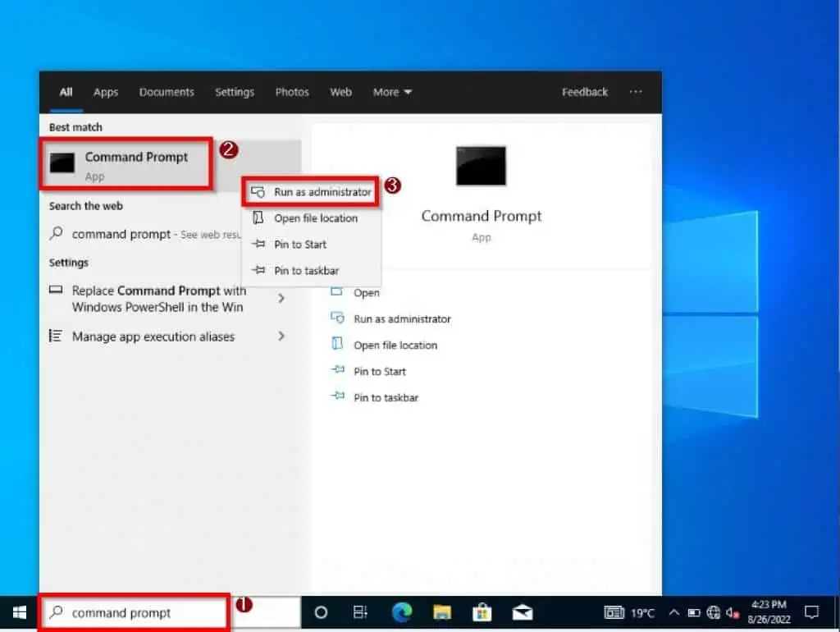Expand arrow for Replace Command Prompt setting
The image size is (840, 632).
[281, 298]
